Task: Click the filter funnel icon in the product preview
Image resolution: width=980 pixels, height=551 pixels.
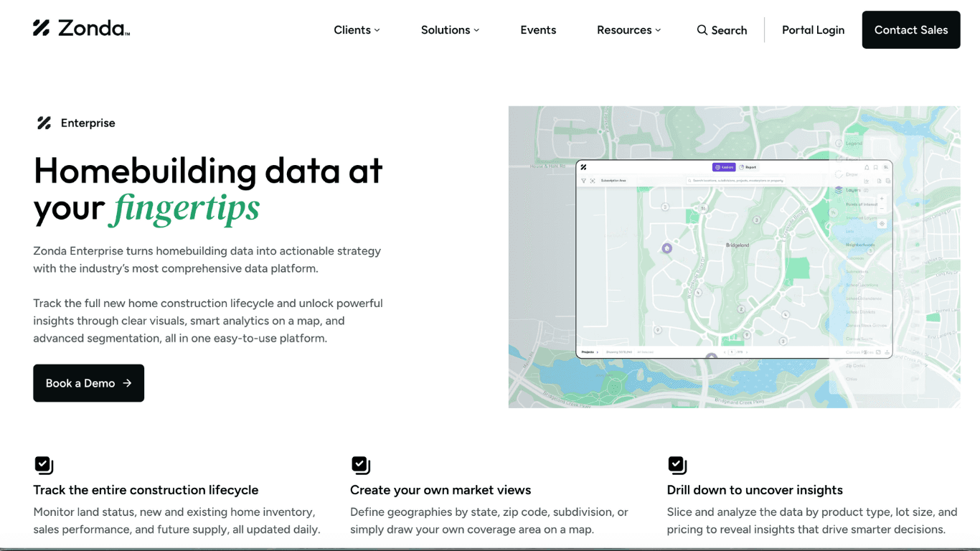Action: tap(583, 181)
